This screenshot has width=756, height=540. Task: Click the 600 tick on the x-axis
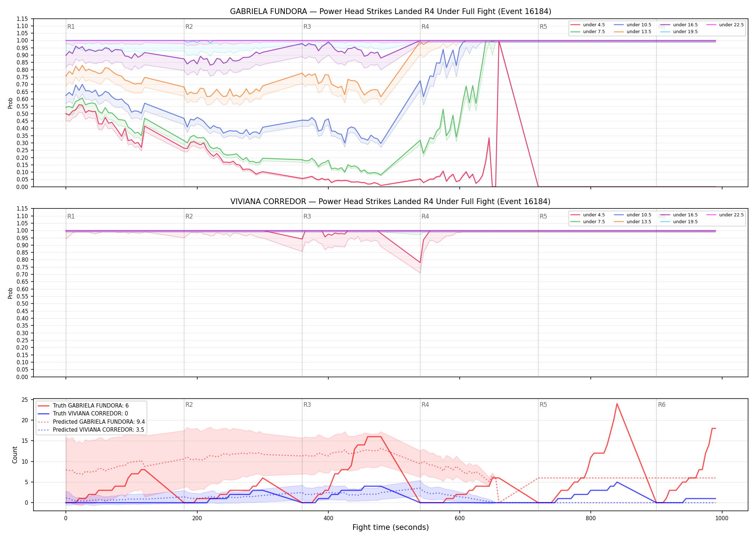coord(460,518)
